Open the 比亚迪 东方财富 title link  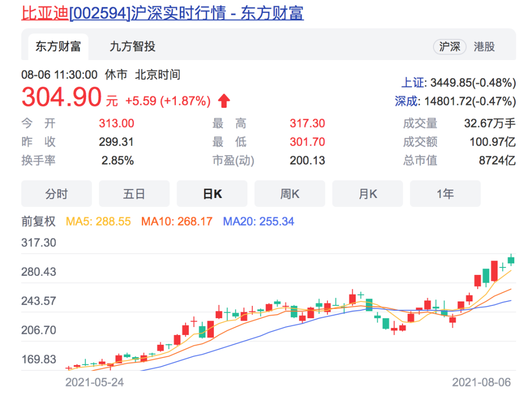[x=163, y=13]
